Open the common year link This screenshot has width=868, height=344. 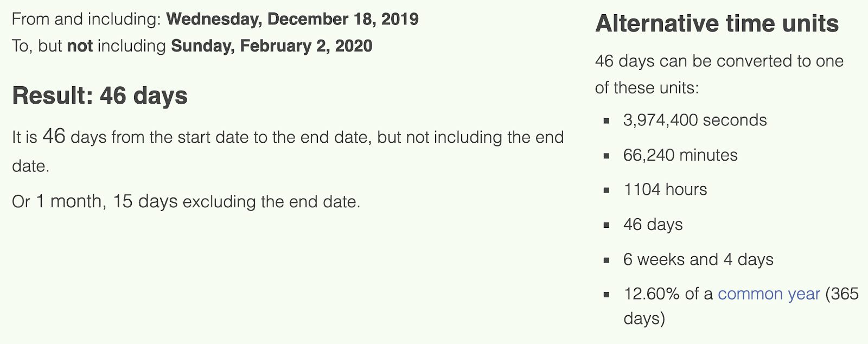[x=768, y=294]
